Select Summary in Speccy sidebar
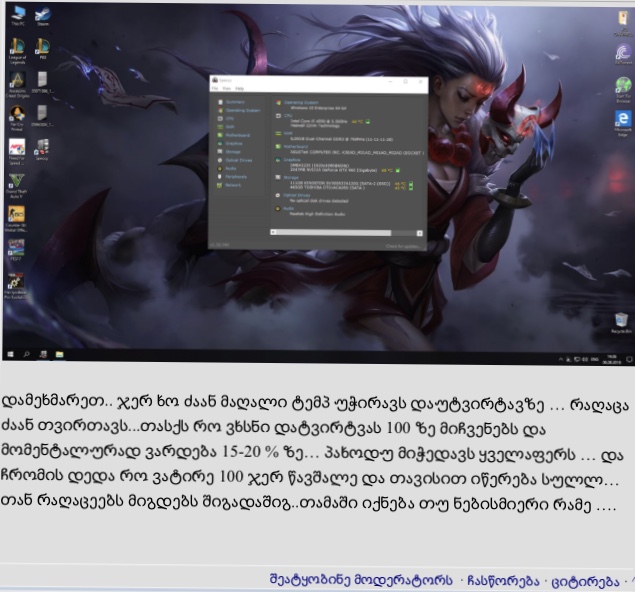Image resolution: width=635 pixels, height=592 pixels. point(232,102)
